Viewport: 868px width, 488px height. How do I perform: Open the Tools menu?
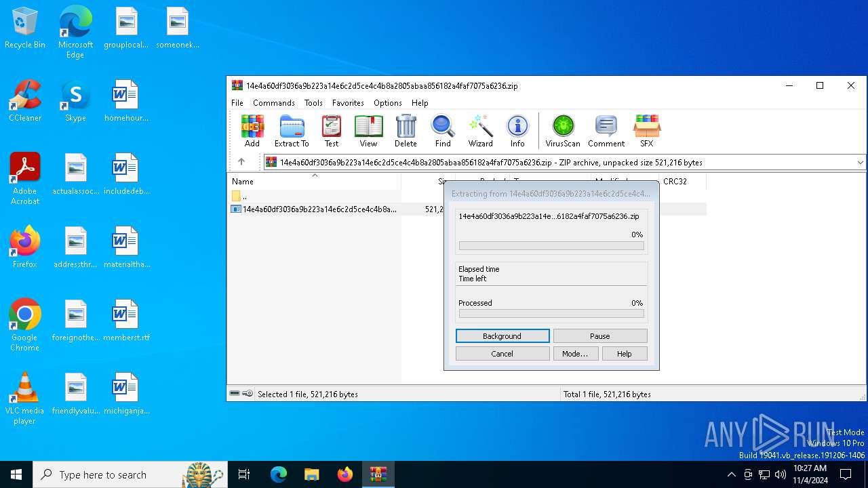coord(313,103)
